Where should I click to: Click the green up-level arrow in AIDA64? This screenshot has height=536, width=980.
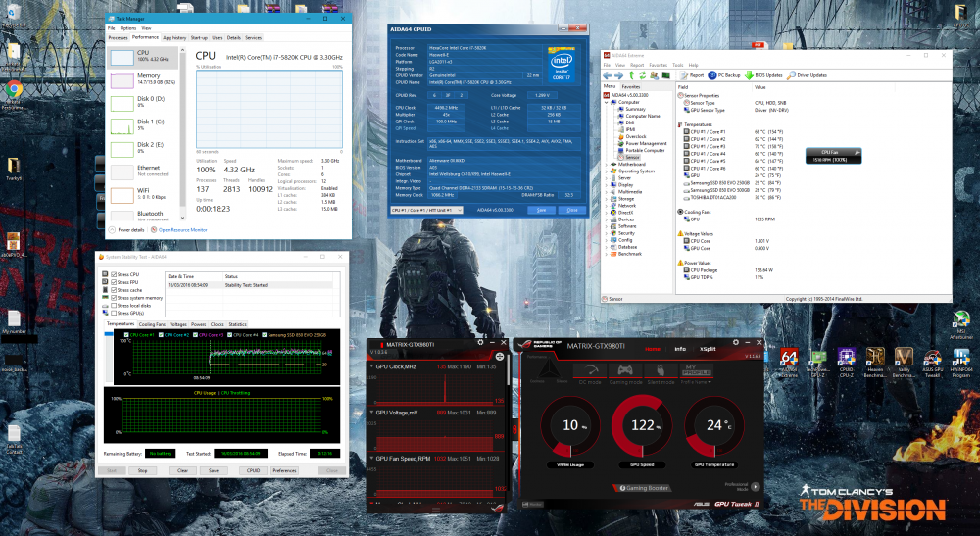click(x=631, y=75)
